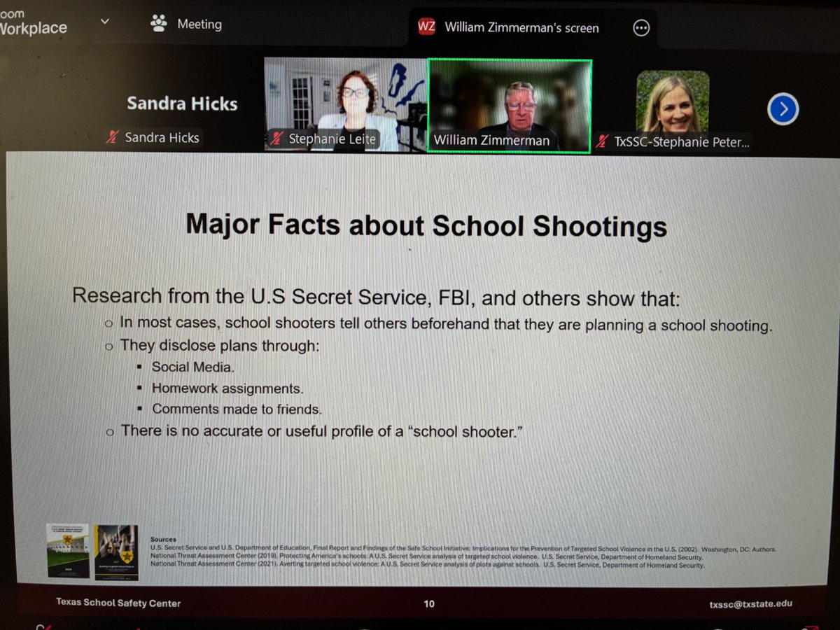Screen dimensions: 840x630
Task: Click 'Research from the U.S Secret Service' line
Action: click(376, 297)
